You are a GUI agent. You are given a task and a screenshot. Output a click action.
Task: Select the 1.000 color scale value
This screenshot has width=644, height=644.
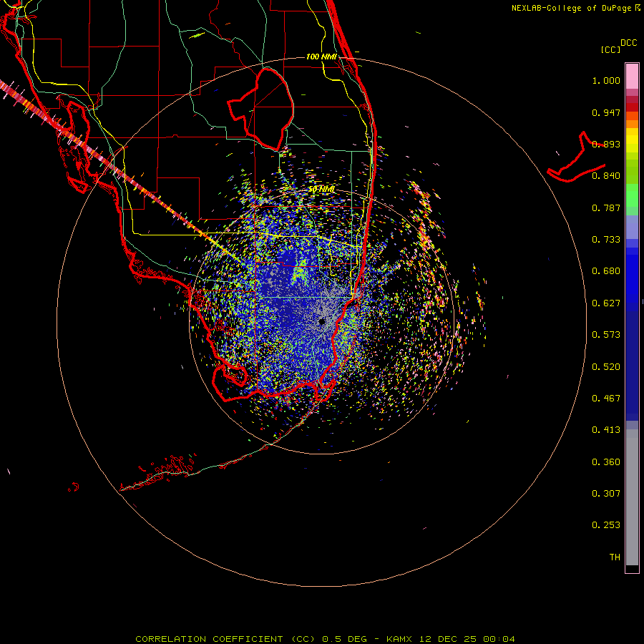point(606,80)
